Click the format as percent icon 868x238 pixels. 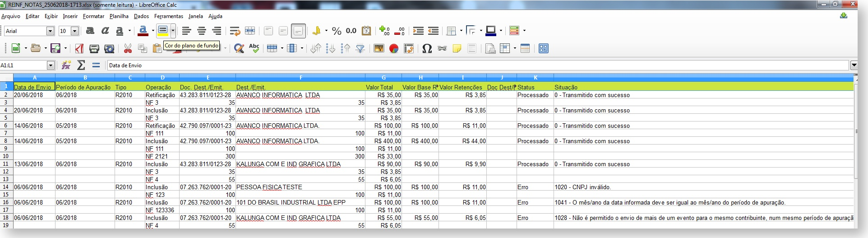[337, 31]
